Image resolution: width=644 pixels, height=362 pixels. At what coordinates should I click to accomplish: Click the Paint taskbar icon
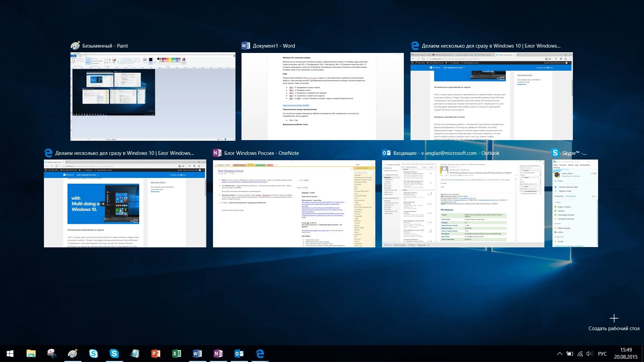pos(72,354)
